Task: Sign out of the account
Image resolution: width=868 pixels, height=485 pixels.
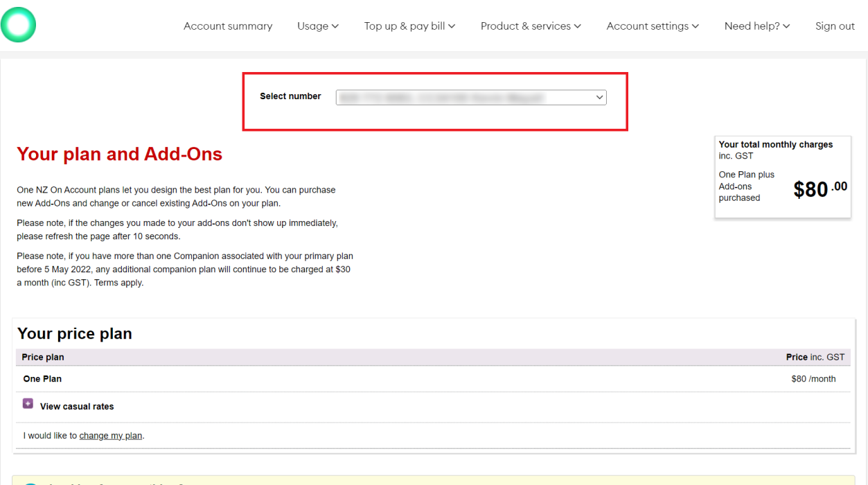Action: click(835, 26)
